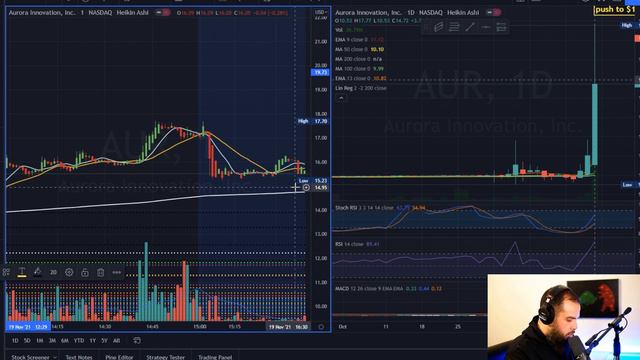Expand the Stock Screener dropdown arrow
The image size is (640, 360).
pos(55,357)
